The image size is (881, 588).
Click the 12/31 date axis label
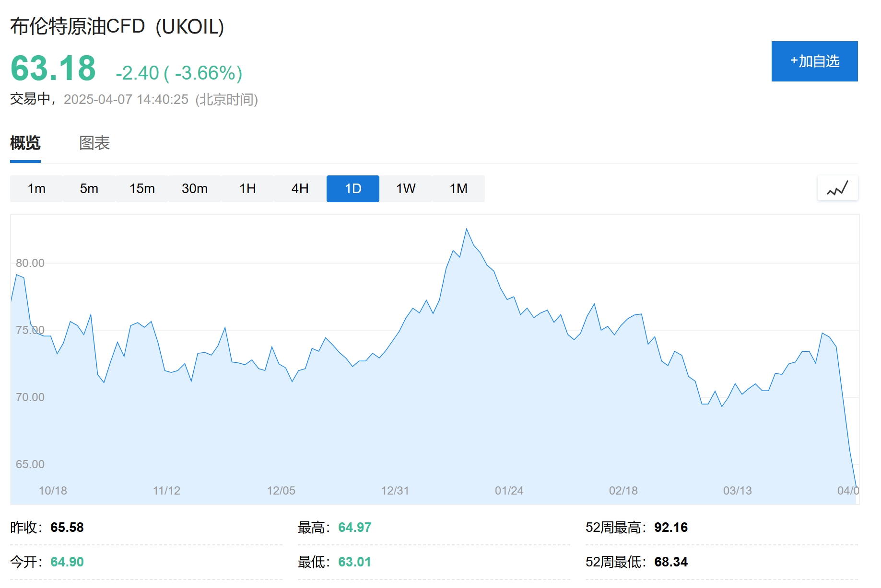395,491
